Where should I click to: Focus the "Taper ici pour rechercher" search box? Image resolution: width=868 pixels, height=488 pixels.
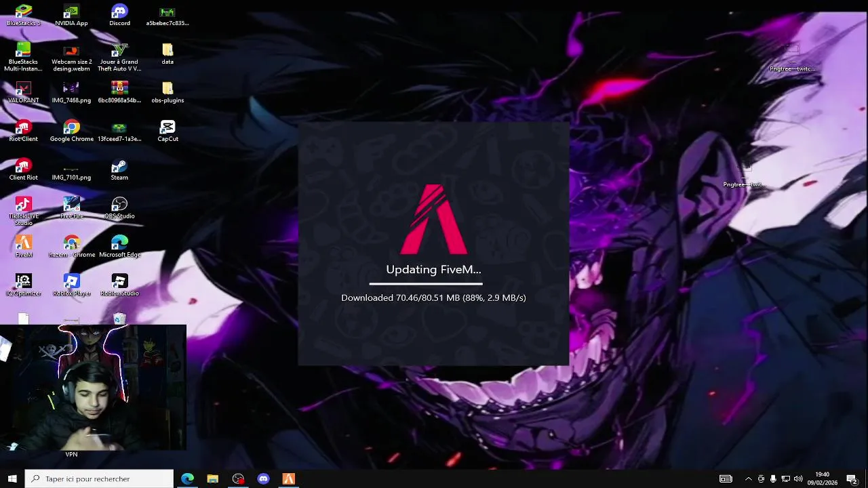click(x=100, y=479)
